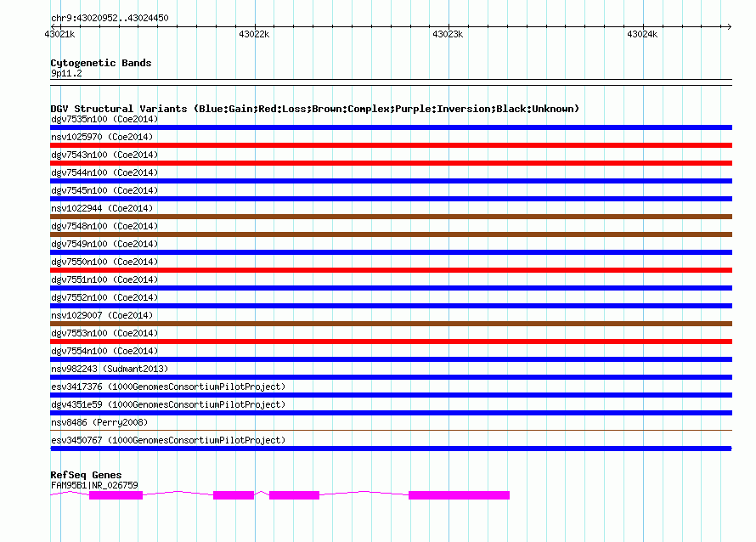The height and width of the screenshot is (542, 756).
Task: Select the esv3450767 blue variant bar
Action: point(391,449)
